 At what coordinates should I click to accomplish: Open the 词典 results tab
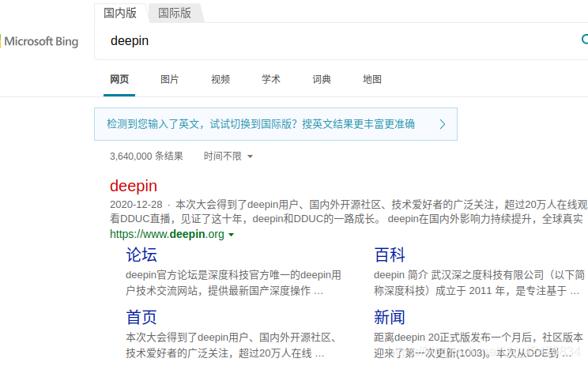click(322, 80)
